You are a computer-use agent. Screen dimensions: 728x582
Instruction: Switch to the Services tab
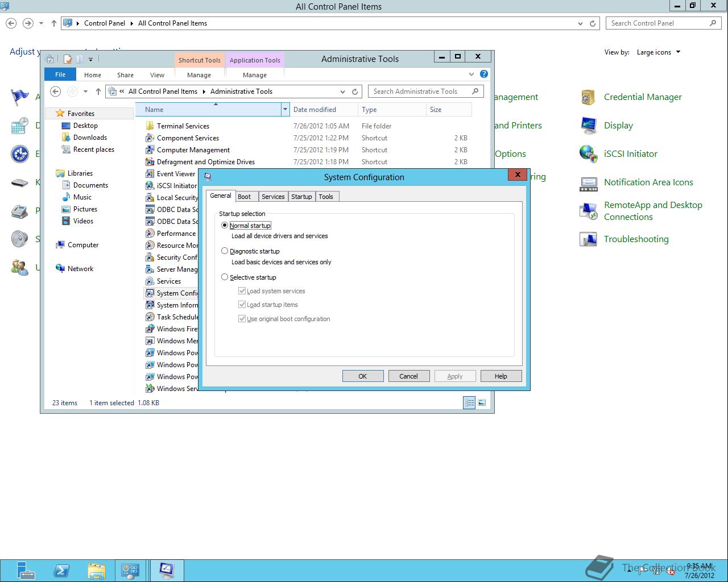273,197
